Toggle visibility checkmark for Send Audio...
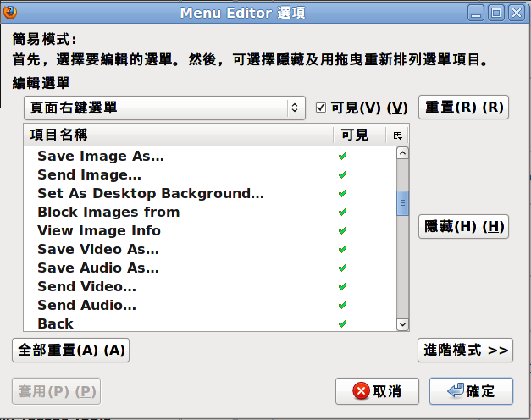Screen dimensions: 531x420 (342, 305)
